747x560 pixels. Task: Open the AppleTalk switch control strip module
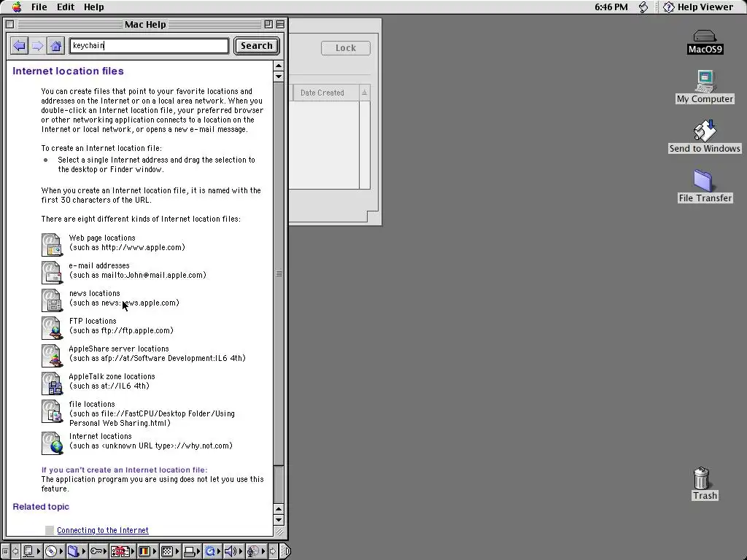click(x=32, y=551)
